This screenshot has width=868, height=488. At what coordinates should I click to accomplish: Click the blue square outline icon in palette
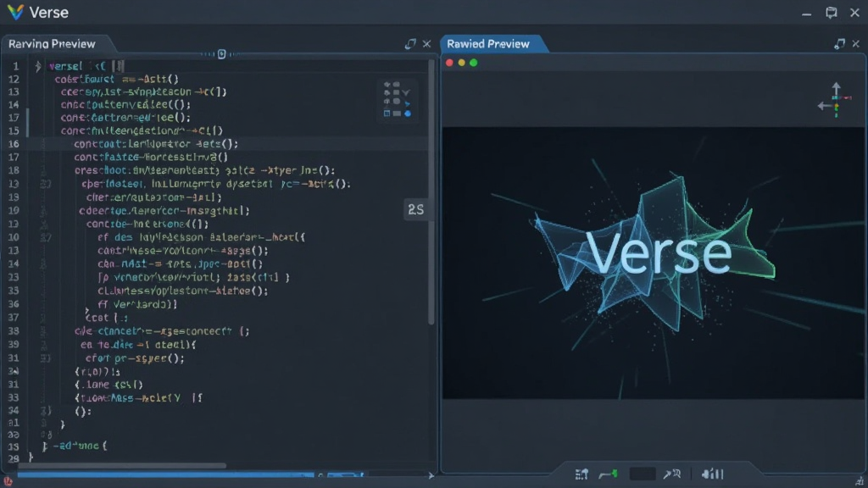point(387,114)
